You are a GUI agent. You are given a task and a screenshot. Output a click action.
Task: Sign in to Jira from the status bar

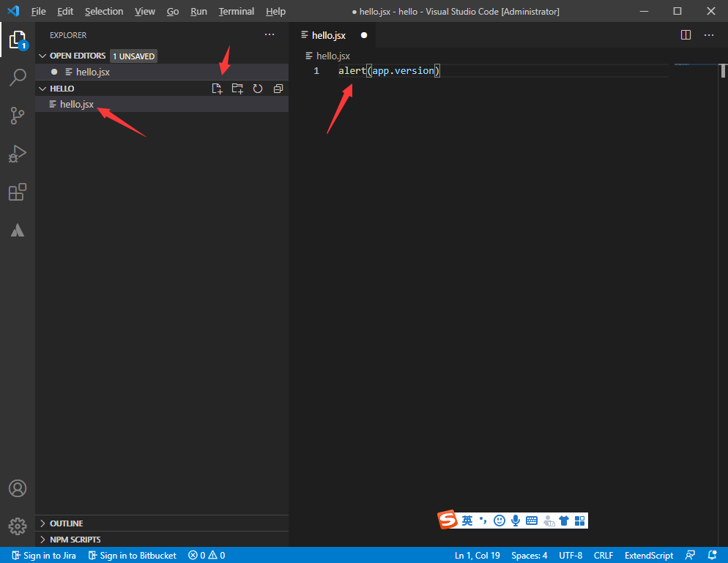[42, 555]
